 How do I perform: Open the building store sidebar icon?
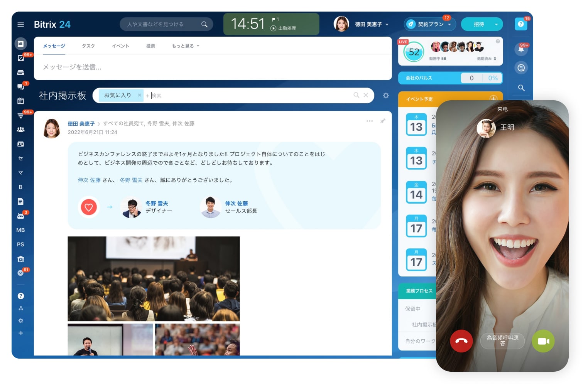pos(21,259)
